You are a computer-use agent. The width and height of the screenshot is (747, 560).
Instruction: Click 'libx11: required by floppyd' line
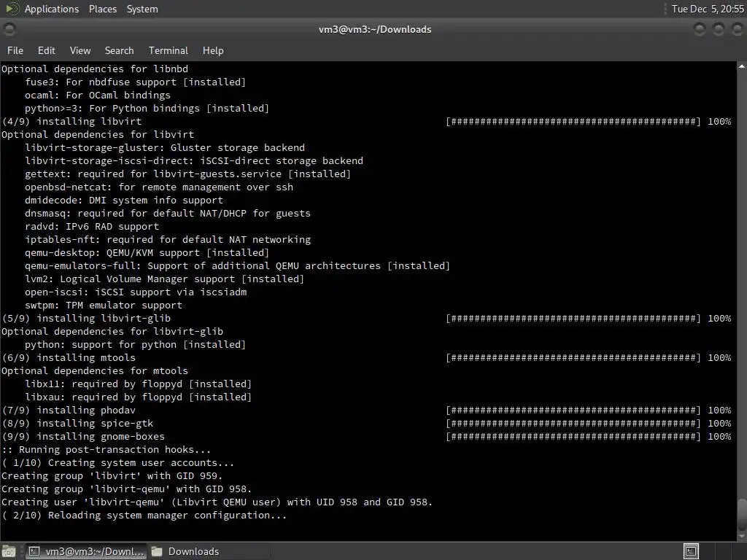pyautogui.click(x=138, y=384)
